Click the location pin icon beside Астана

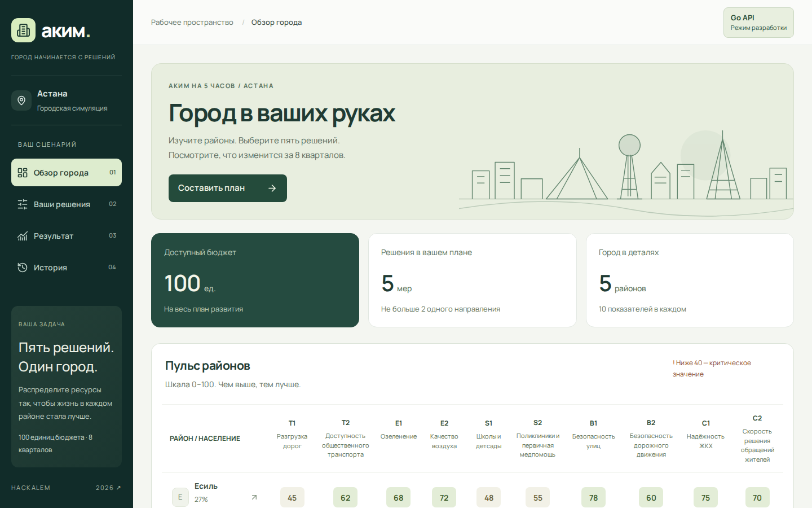point(21,100)
